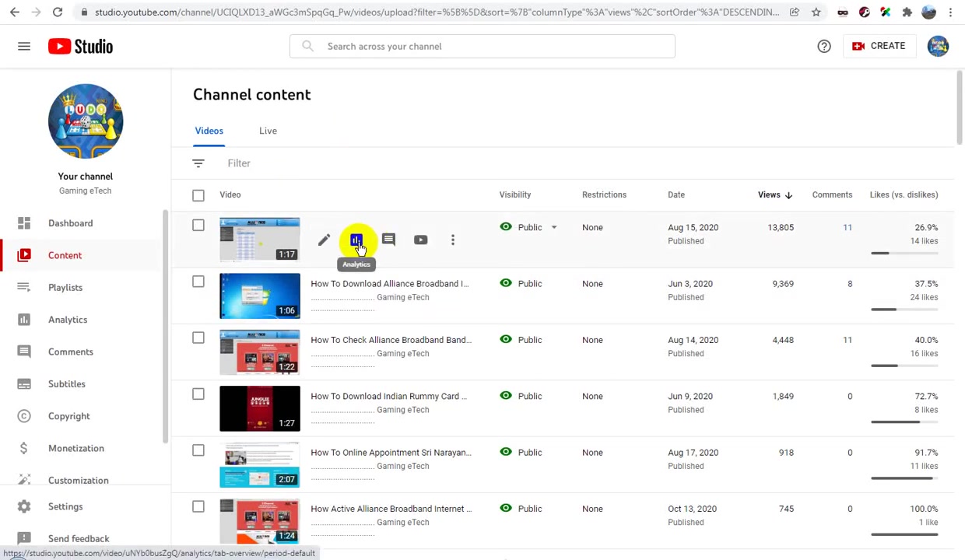Click View on YouTube icon for first video
The height and width of the screenshot is (560, 965).
point(420,240)
